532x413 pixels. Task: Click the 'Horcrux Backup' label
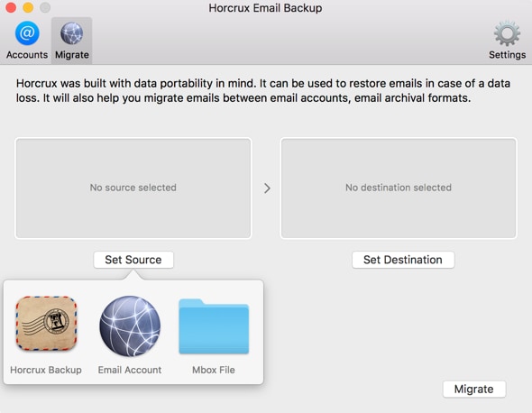pos(46,370)
